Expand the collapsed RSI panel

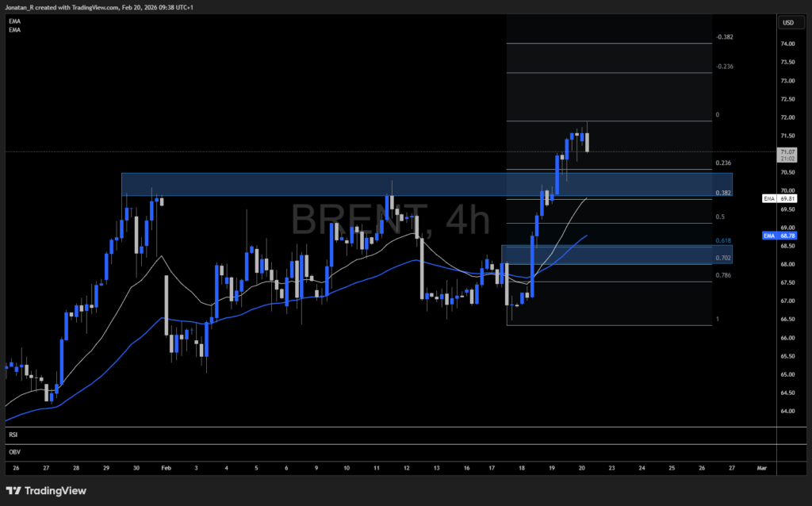click(x=13, y=435)
